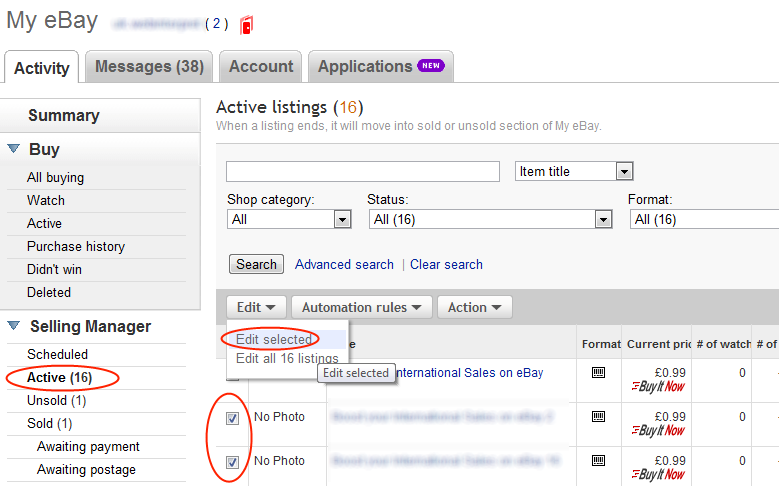Expand the Automation rules menu button
779x486 pixels.
point(367,308)
